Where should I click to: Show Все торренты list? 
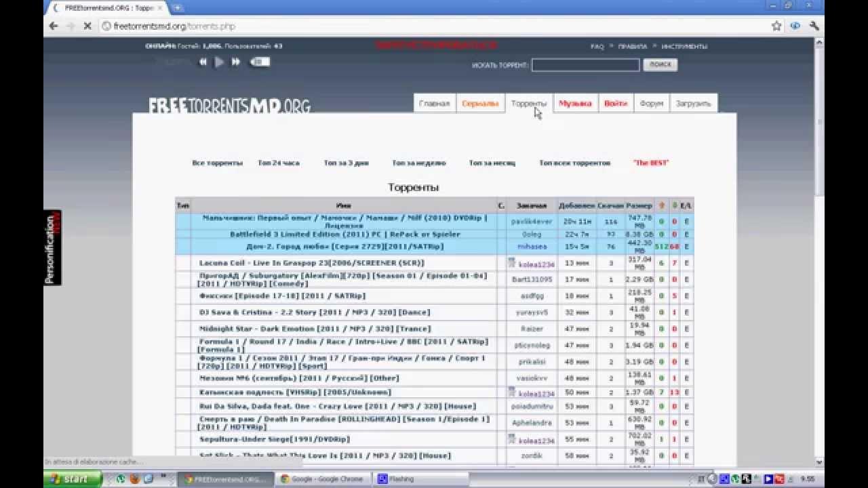pyautogui.click(x=217, y=163)
